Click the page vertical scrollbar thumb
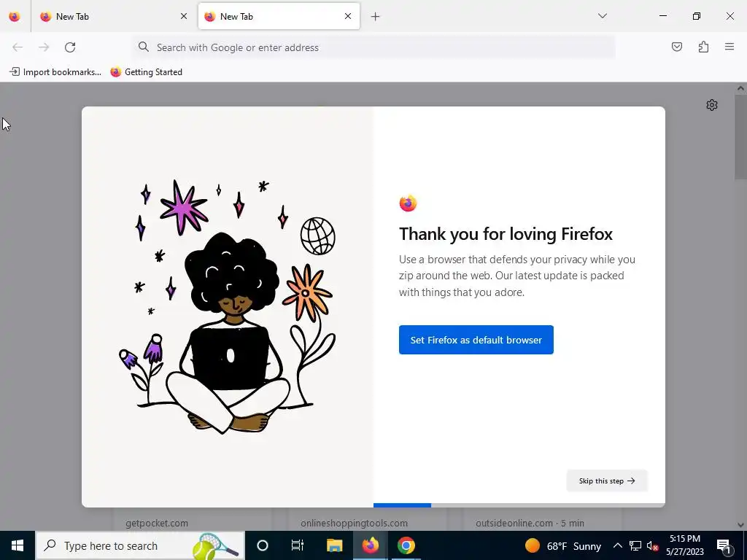747x560 pixels. coord(741,136)
